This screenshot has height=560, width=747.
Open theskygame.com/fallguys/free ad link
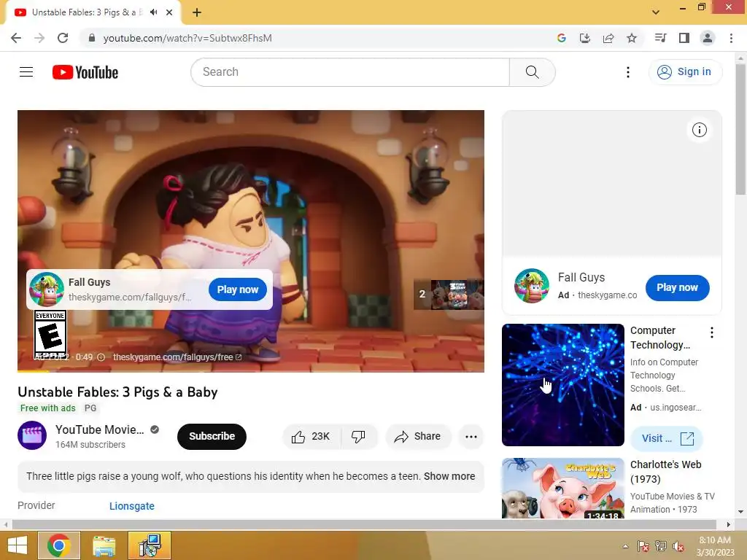tap(177, 357)
